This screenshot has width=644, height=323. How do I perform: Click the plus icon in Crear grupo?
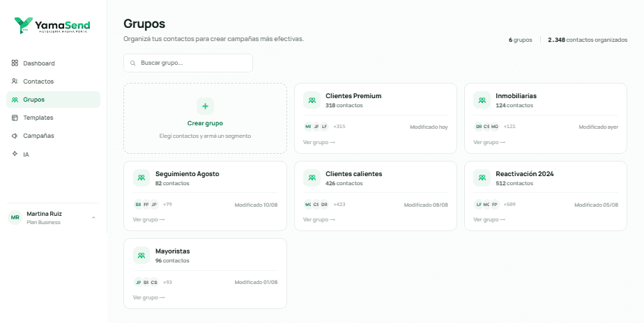point(205,107)
